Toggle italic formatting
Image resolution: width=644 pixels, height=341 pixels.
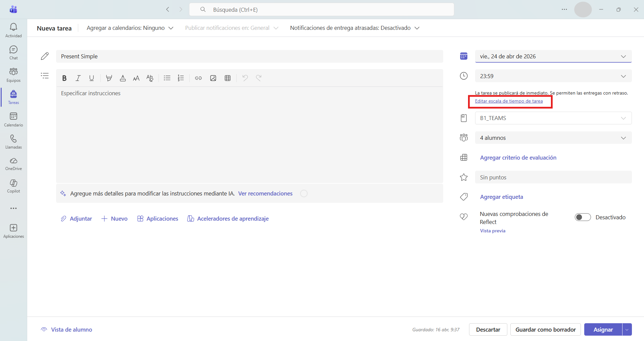78,78
